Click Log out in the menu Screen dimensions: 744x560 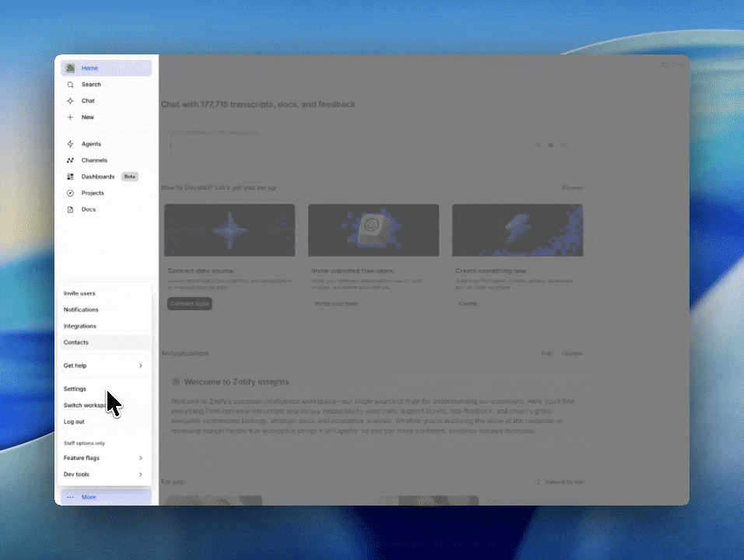pyautogui.click(x=104, y=422)
